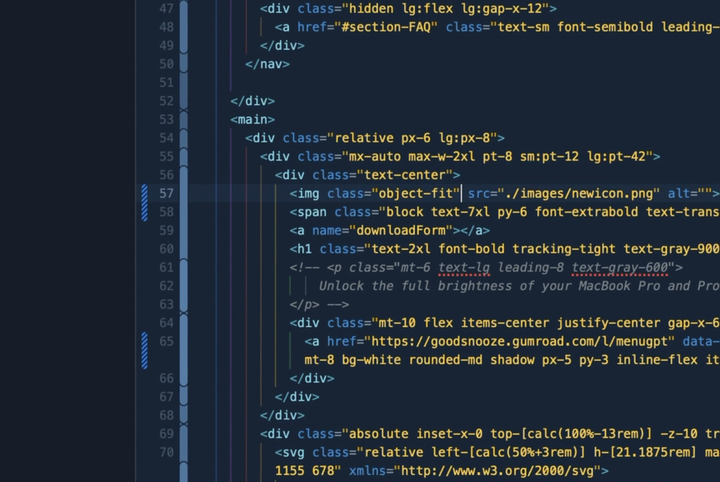Click commented text "Unlock the full brightness"
This screenshot has width=720, height=482.
pos(415,286)
